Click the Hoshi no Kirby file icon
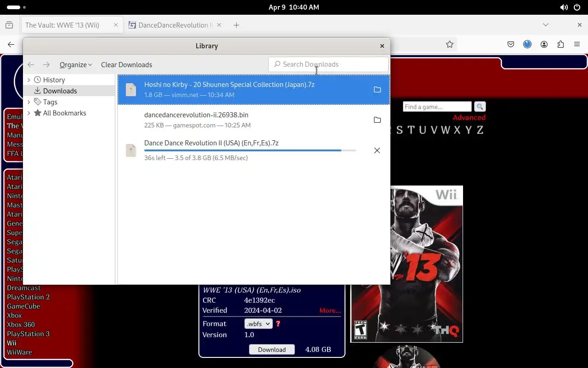Screen dimensions: 588x368 point(131,90)
